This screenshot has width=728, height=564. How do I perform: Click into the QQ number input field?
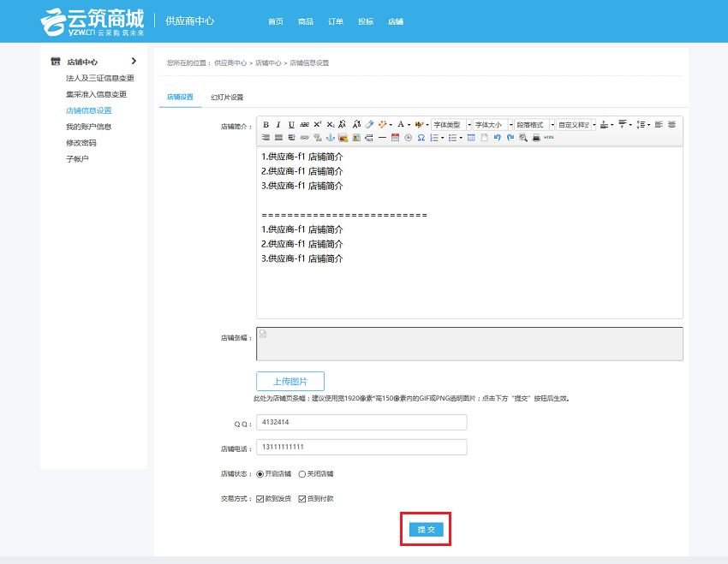coord(361,422)
